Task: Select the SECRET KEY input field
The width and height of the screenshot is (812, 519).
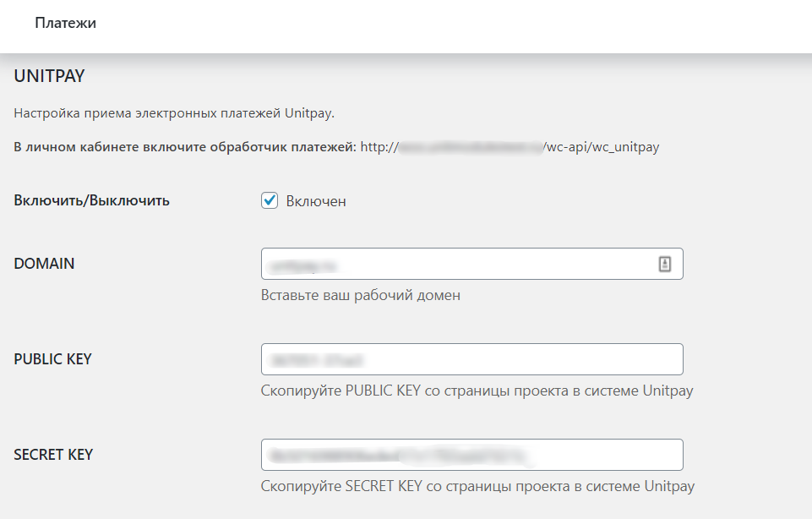Action: [x=471, y=455]
